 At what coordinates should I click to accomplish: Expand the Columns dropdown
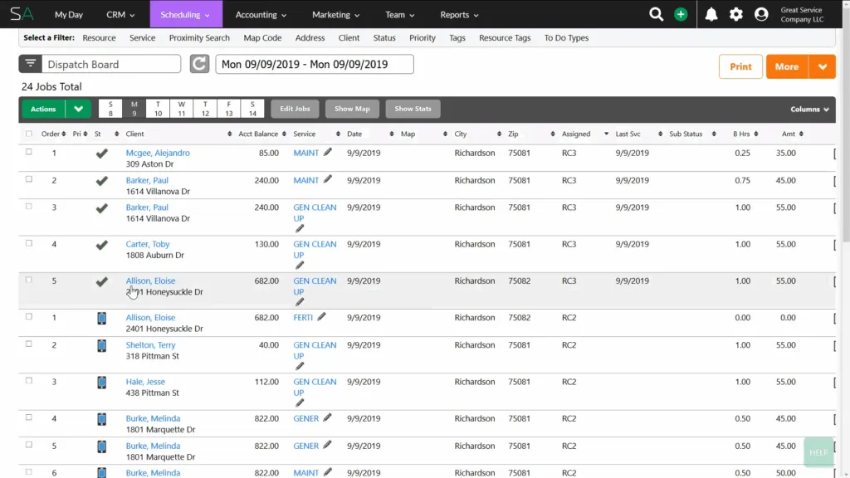click(x=810, y=109)
